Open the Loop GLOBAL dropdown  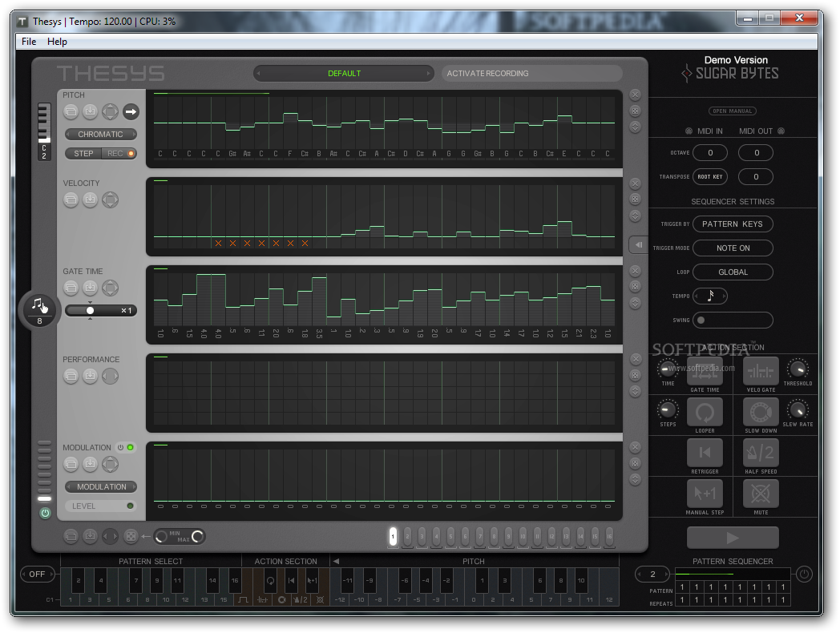tap(733, 272)
